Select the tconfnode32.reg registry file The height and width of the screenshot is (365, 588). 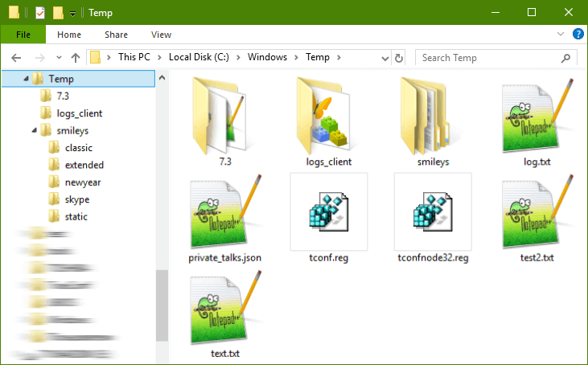pos(432,212)
